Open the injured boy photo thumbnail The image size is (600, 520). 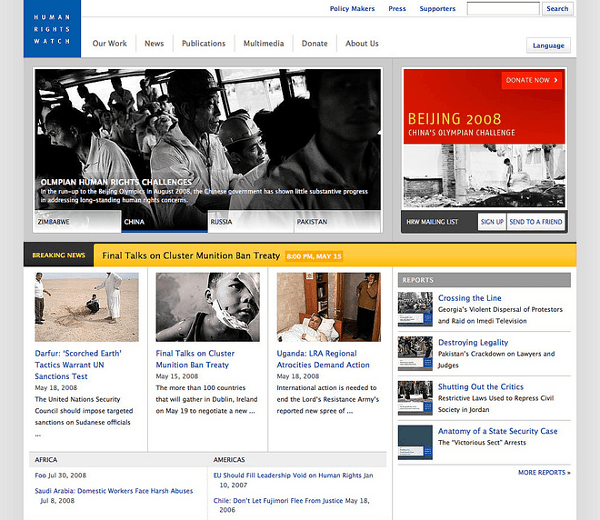207,307
